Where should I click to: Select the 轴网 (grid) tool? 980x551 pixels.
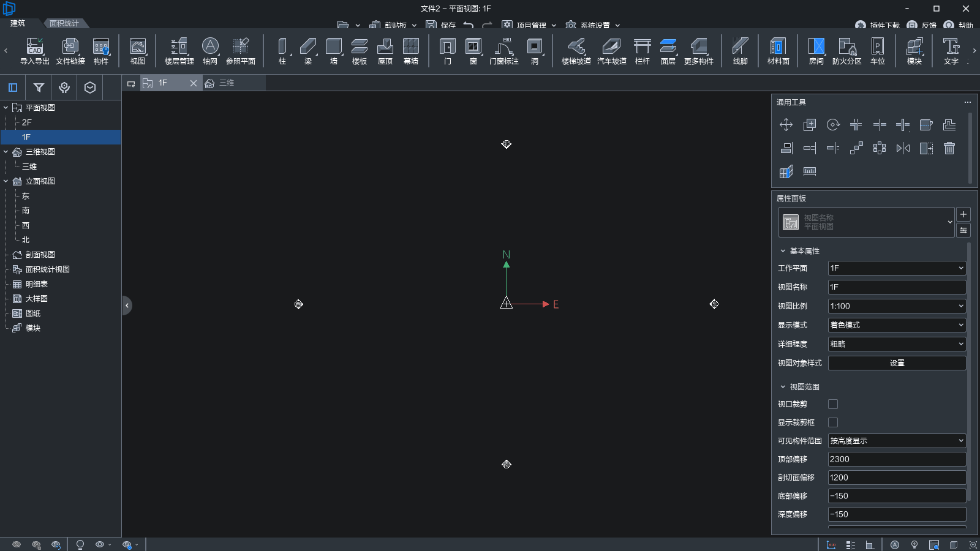tap(210, 51)
